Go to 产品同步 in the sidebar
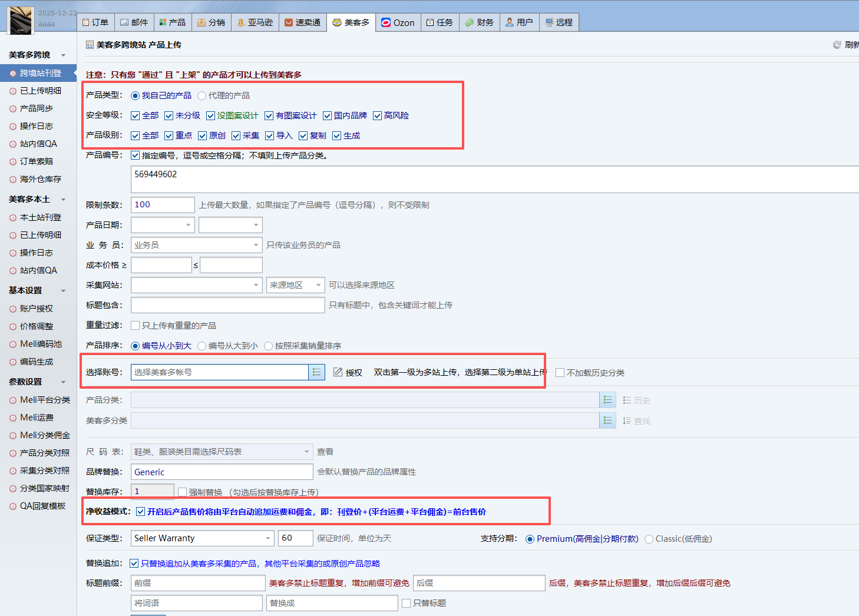The image size is (859, 616). point(36,108)
